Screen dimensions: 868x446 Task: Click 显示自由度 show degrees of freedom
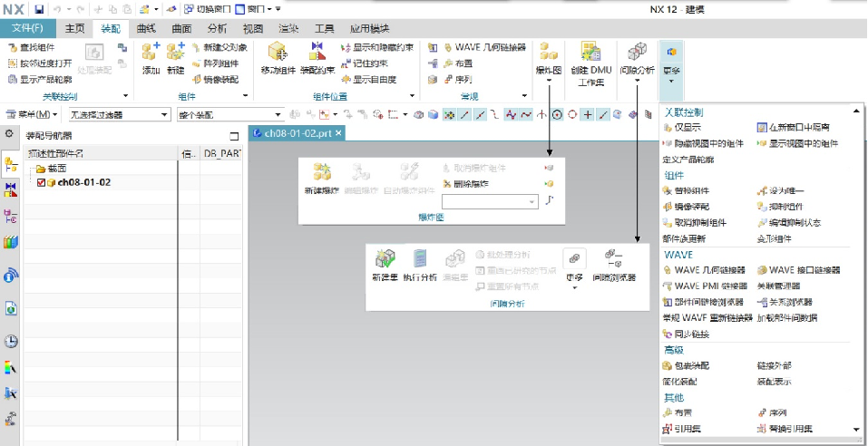[x=368, y=79]
